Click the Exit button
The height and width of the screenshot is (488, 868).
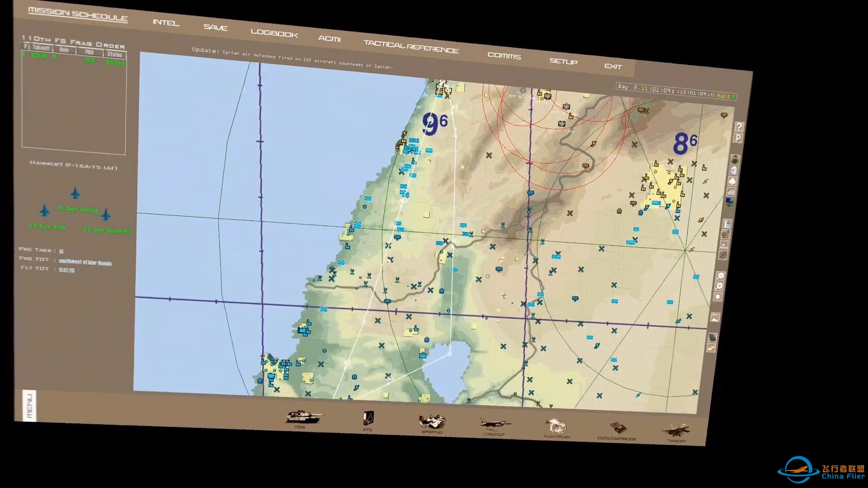pos(613,66)
